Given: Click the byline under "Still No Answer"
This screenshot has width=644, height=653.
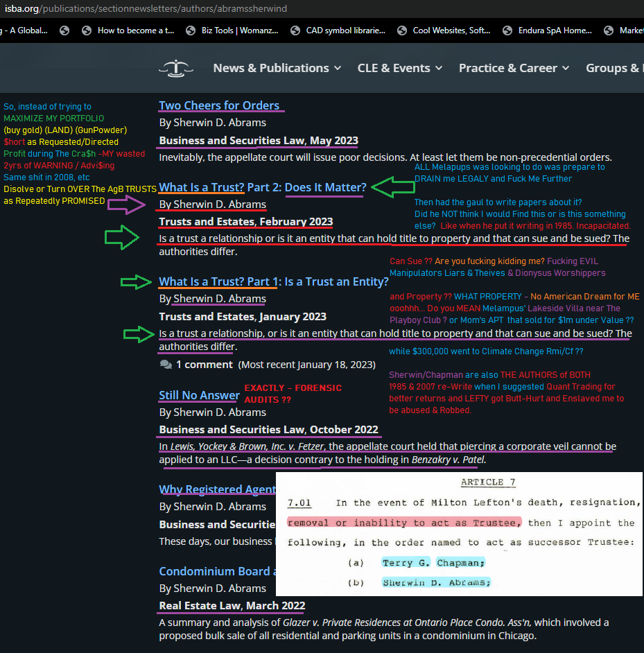Looking at the screenshot, I should click(x=212, y=412).
